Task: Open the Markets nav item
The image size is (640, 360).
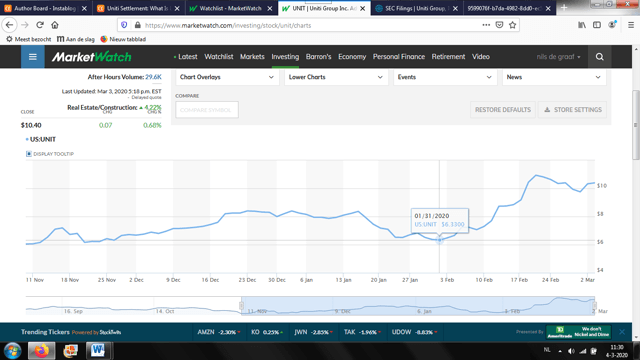Action: tap(252, 57)
